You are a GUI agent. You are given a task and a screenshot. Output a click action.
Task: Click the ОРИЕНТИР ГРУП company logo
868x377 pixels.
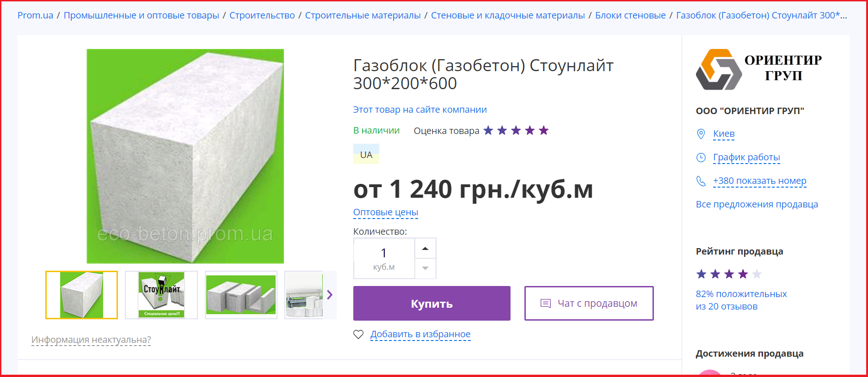click(759, 69)
